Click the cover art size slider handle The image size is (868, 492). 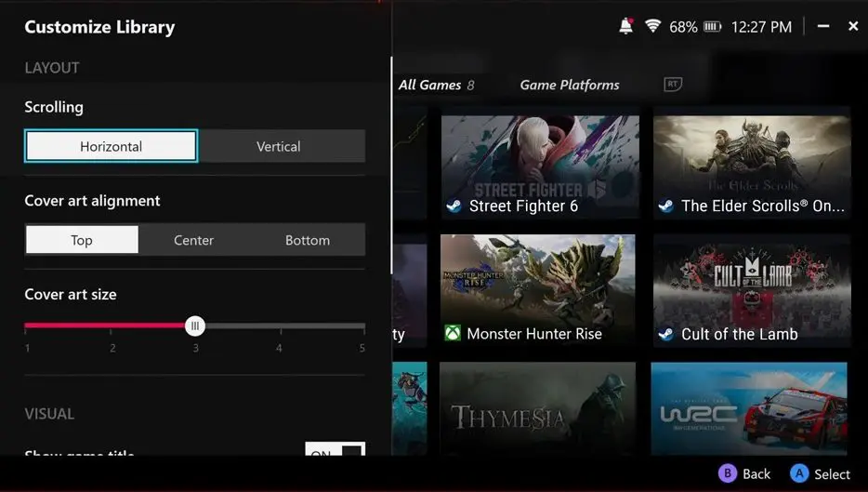tap(195, 326)
